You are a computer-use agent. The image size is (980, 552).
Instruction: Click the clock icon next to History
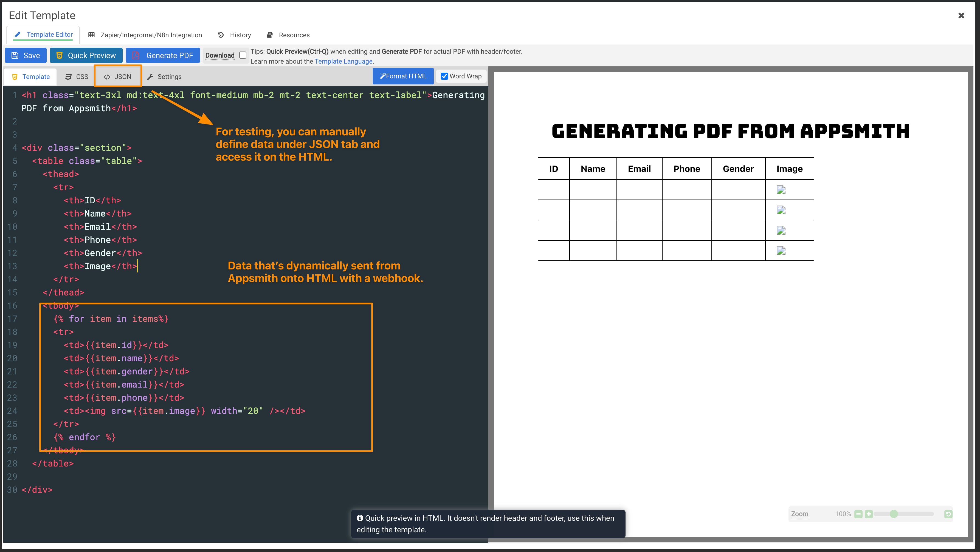tap(221, 35)
